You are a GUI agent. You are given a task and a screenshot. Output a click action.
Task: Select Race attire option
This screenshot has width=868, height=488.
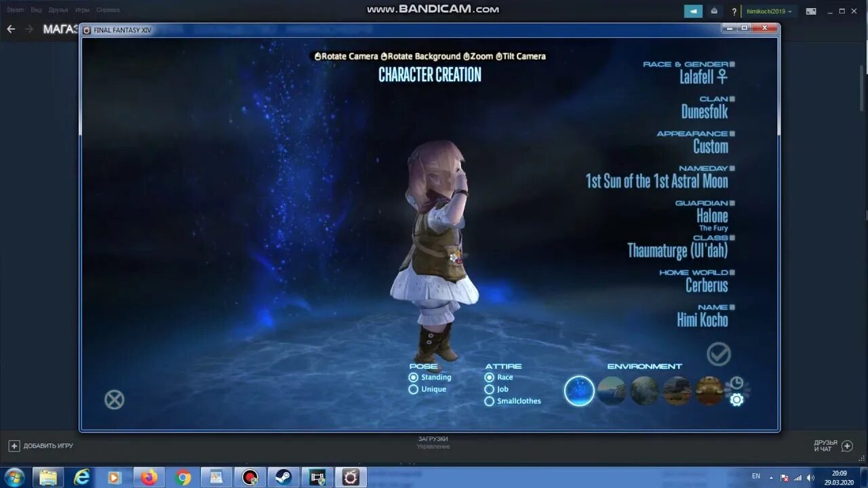pyautogui.click(x=498, y=378)
